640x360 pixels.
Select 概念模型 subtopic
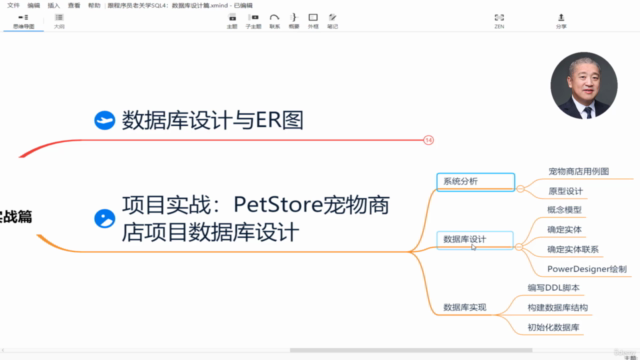pyautogui.click(x=564, y=210)
